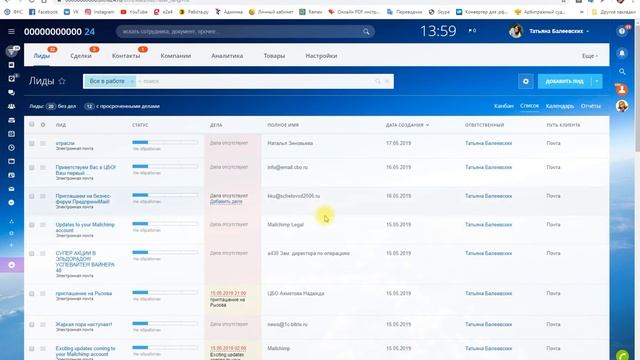Open the Настройки tab
The image size is (640, 360).
[321, 56]
